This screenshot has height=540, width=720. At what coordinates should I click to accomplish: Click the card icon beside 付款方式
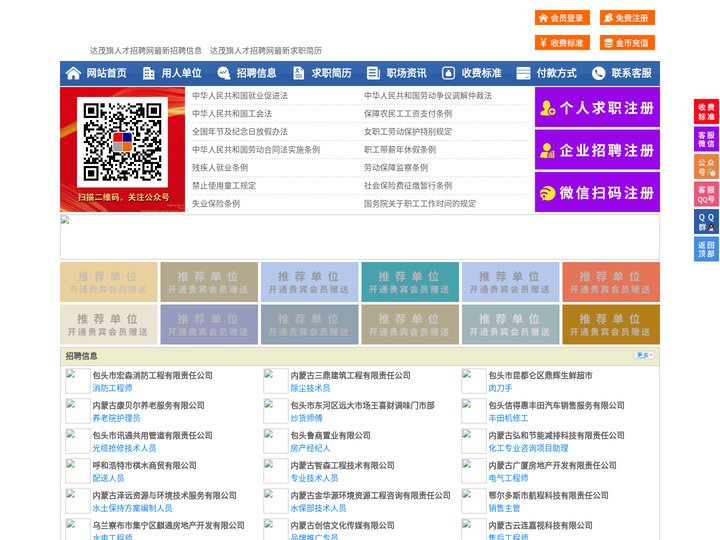point(523,73)
